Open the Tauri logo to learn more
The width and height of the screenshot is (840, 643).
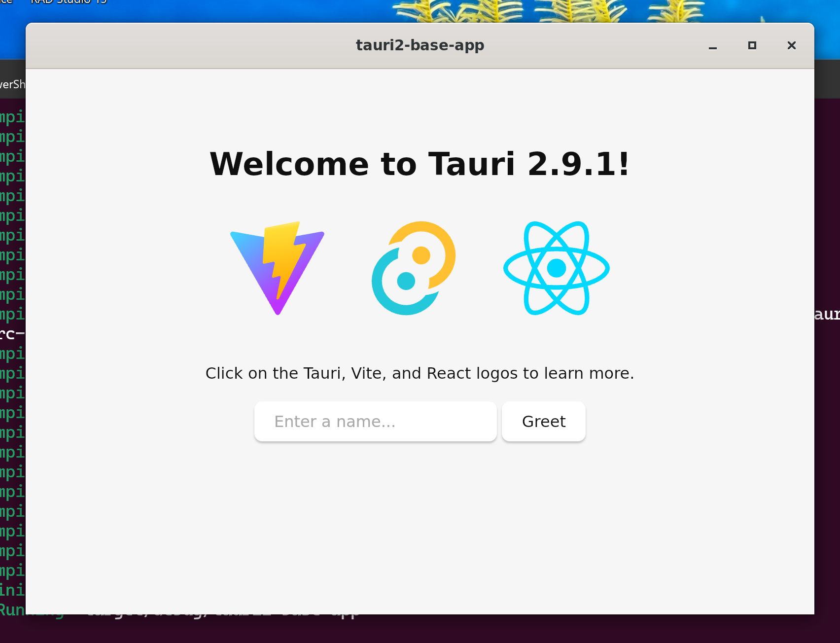(414, 269)
